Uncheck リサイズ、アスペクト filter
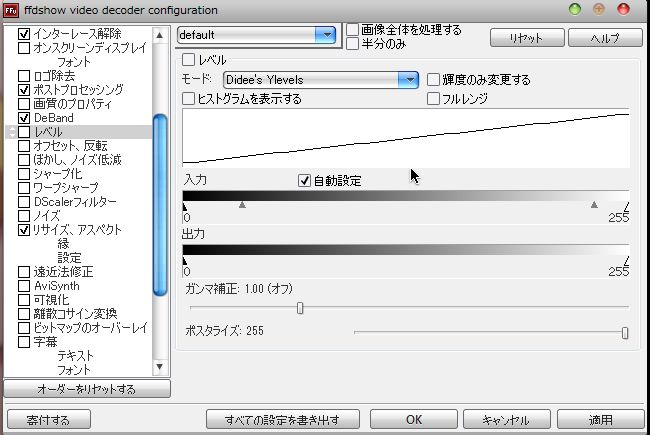The image size is (650, 435). point(24,230)
